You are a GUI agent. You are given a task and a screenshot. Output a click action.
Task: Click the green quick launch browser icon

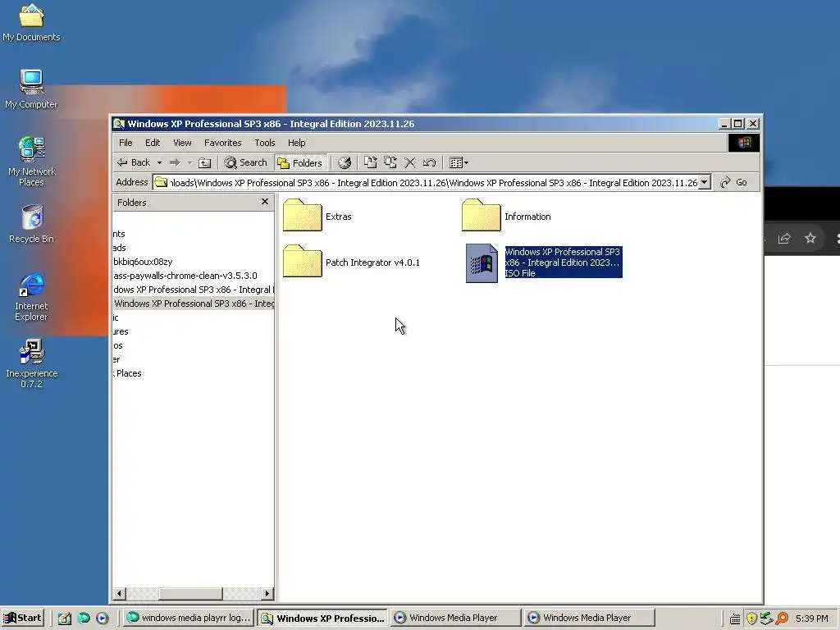coord(84,619)
